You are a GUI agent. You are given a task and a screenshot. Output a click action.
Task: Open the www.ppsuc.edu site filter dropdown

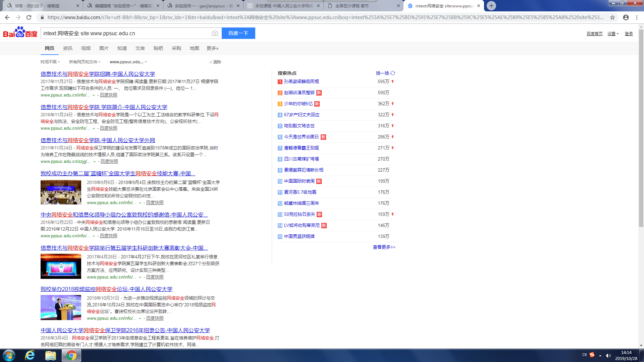point(128,62)
